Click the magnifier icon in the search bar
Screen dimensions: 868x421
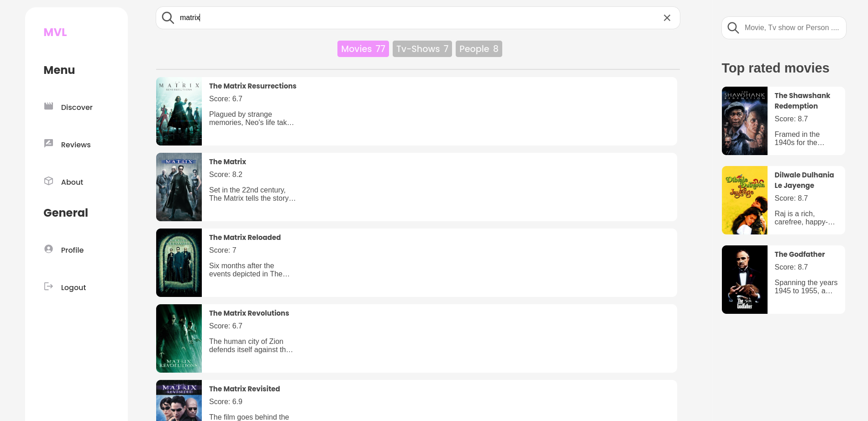168,17
